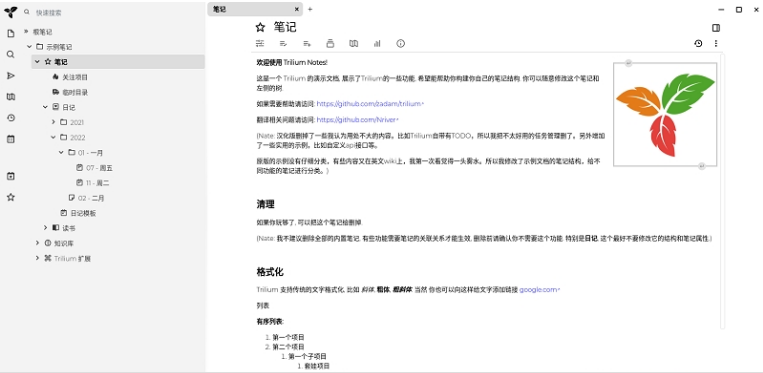Toggle the right pane panel icon
Image resolution: width=763 pixels, height=373 pixels.
point(716,28)
